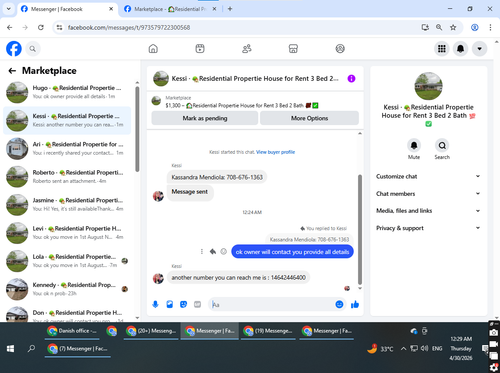Open the emoji picker in message box
This screenshot has height=373, width=500.
(339, 304)
